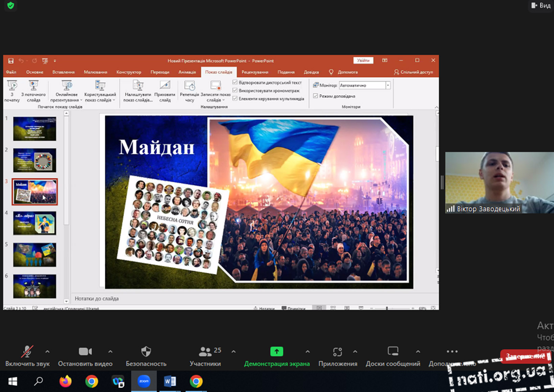
Task: Click slide panel scrollbar down arrow
Action: click(x=66, y=301)
